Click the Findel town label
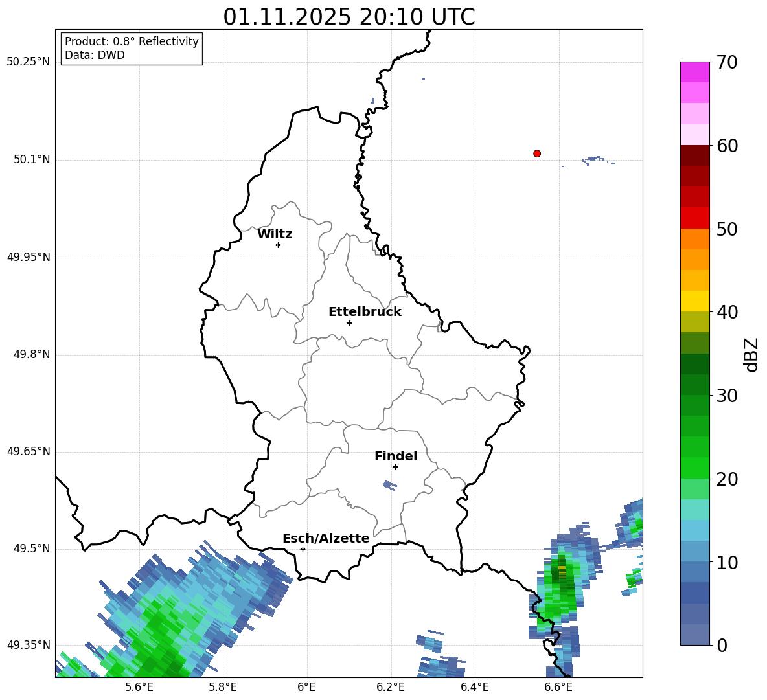Screen dimensions: 767x700 pyautogui.click(x=396, y=456)
